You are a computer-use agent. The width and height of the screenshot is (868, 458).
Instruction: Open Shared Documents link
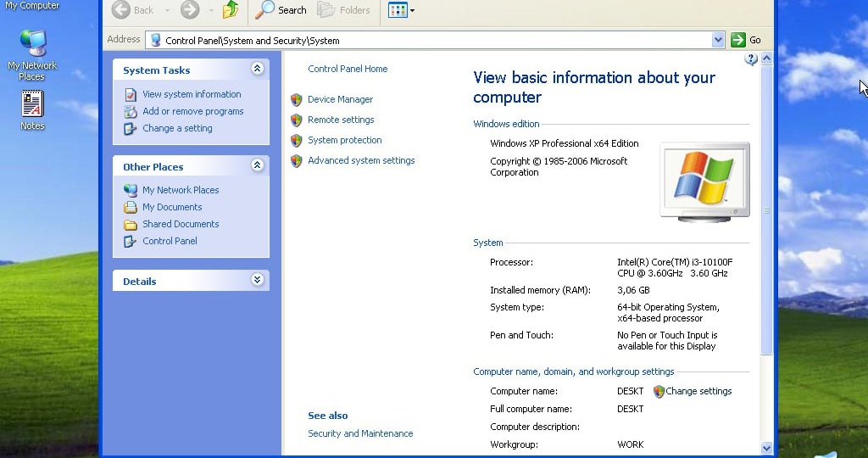(181, 224)
